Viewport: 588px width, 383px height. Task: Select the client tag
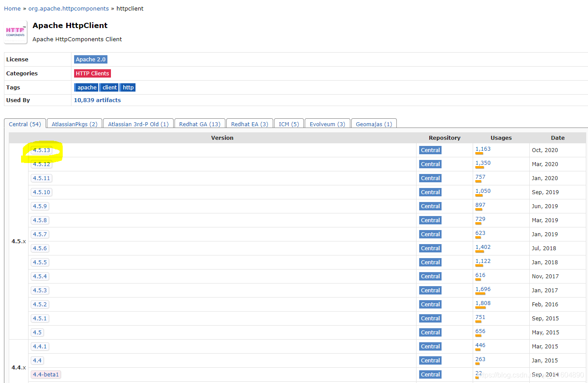click(x=109, y=88)
